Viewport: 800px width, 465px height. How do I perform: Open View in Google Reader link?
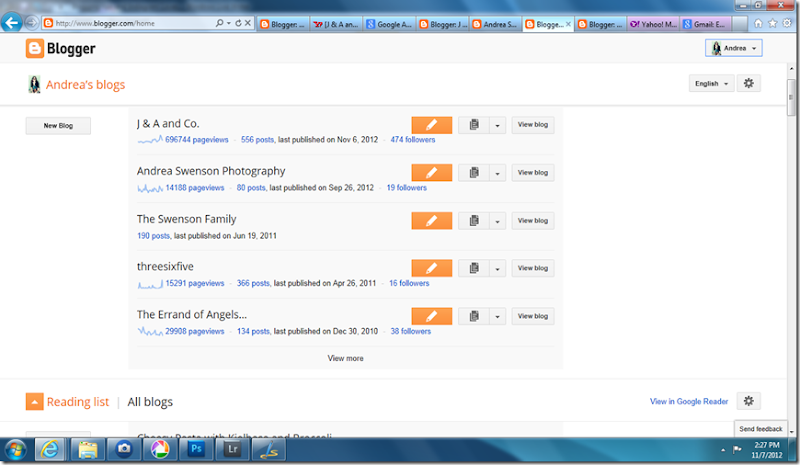point(689,401)
